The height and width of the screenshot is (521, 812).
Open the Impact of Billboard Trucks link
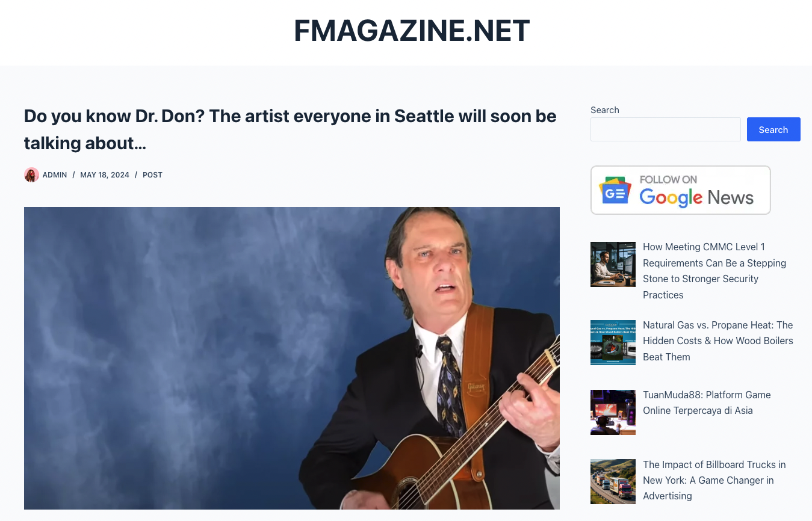[x=714, y=480]
